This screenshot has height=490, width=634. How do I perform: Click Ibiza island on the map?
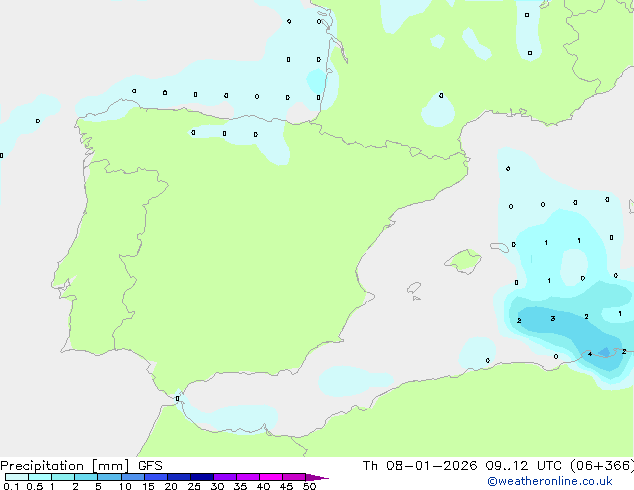coord(414,288)
